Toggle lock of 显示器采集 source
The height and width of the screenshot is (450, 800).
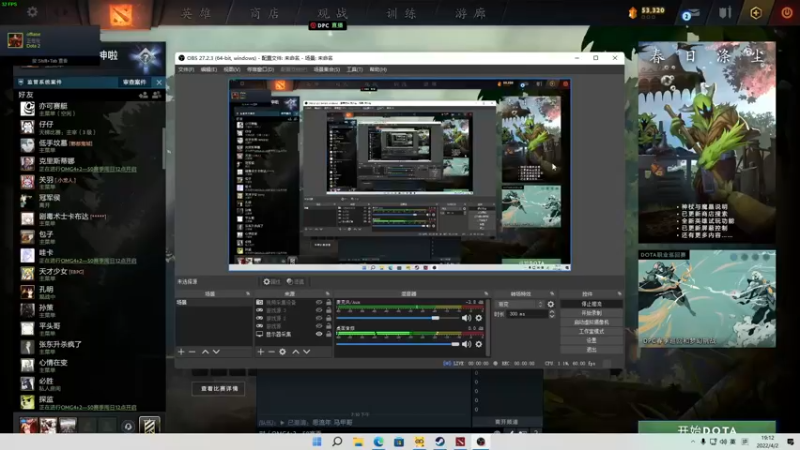tap(329, 334)
